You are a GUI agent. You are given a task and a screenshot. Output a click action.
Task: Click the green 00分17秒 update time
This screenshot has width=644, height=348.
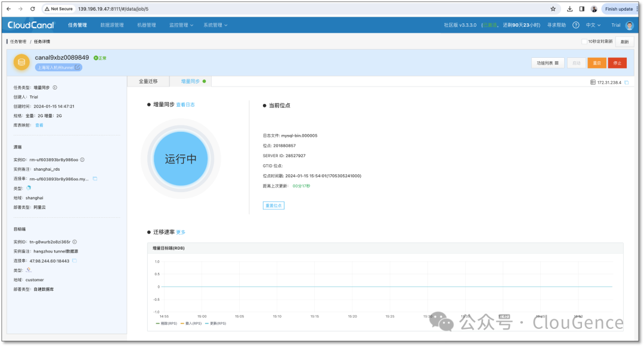pos(301,186)
